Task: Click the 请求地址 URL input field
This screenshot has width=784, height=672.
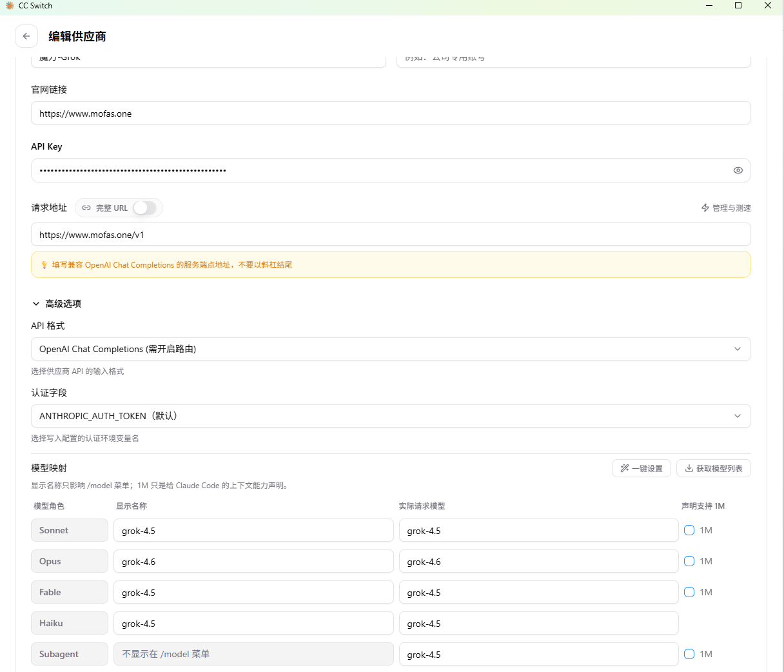Action: 391,234
